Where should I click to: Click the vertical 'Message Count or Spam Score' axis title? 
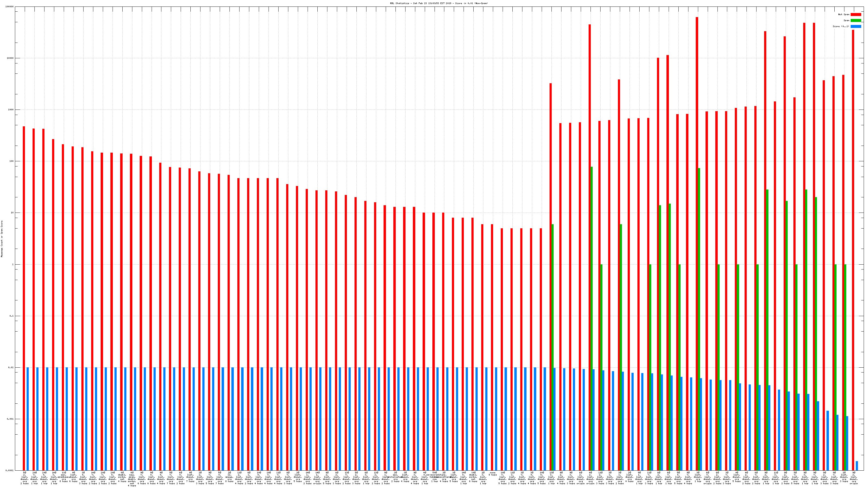pyautogui.click(x=2, y=239)
